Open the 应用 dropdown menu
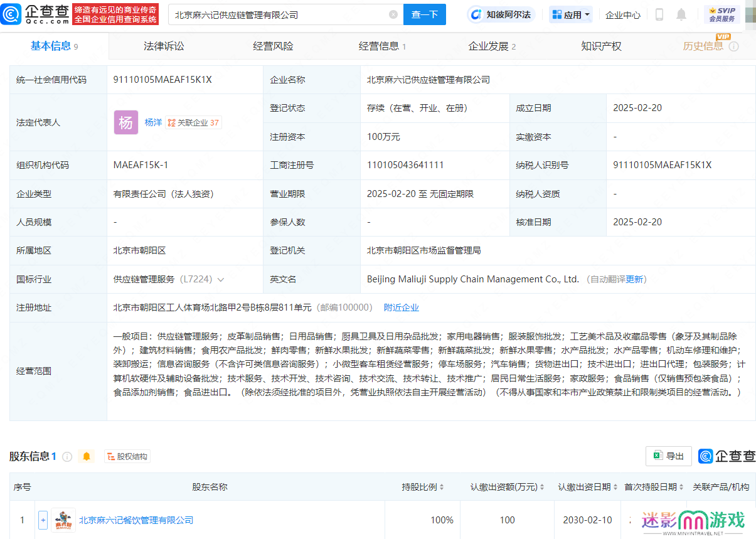The height and width of the screenshot is (539, 756). click(x=571, y=14)
